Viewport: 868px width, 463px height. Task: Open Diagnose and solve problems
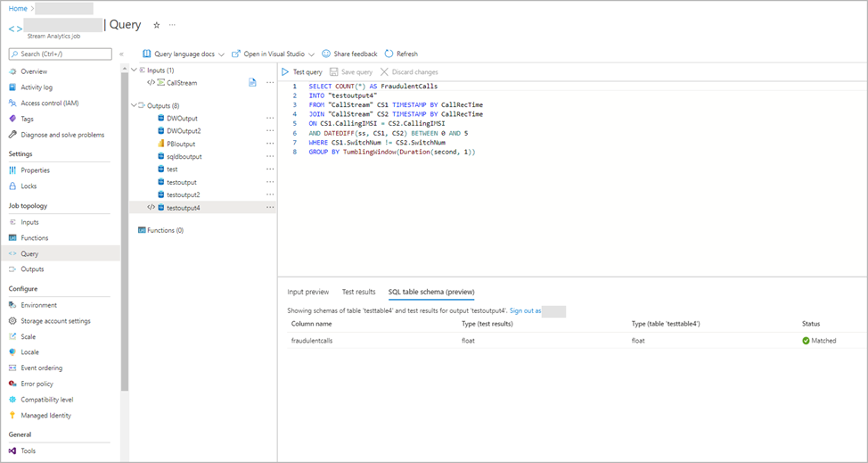coord(62,135)
